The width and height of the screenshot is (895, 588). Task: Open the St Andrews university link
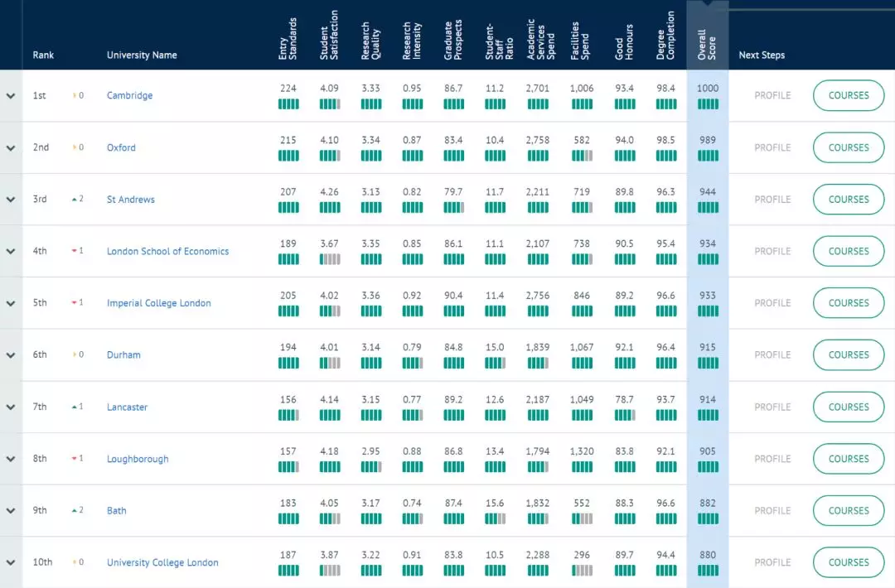[x=131, y=199]
